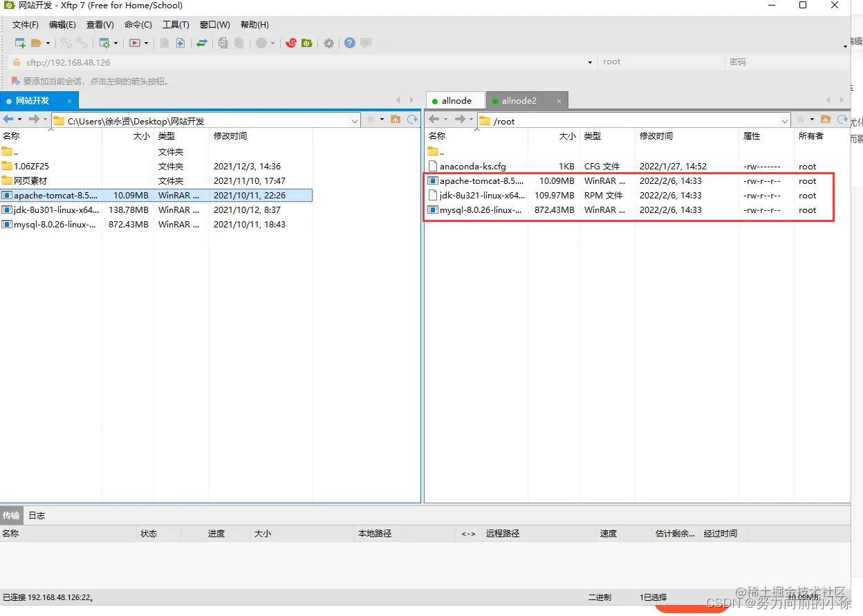Select the local 网页素材 folder
Screen dimensions: 863x616
pyautogui.click(x=157, y=181)
